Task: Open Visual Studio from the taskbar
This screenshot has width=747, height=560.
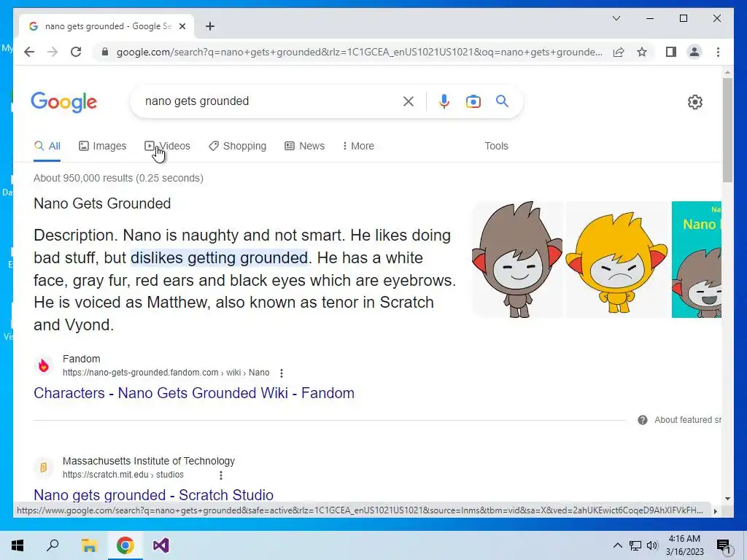Action: click(161, 545)
